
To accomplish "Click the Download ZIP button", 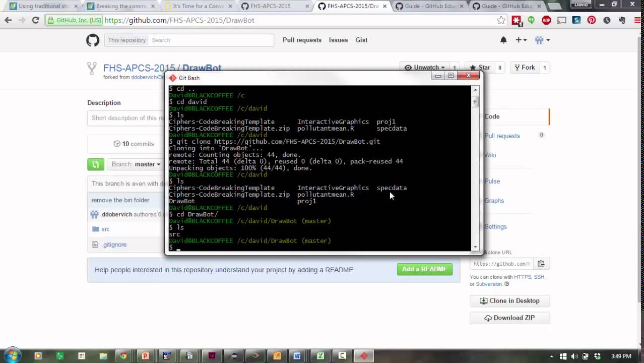I will 509,318.
